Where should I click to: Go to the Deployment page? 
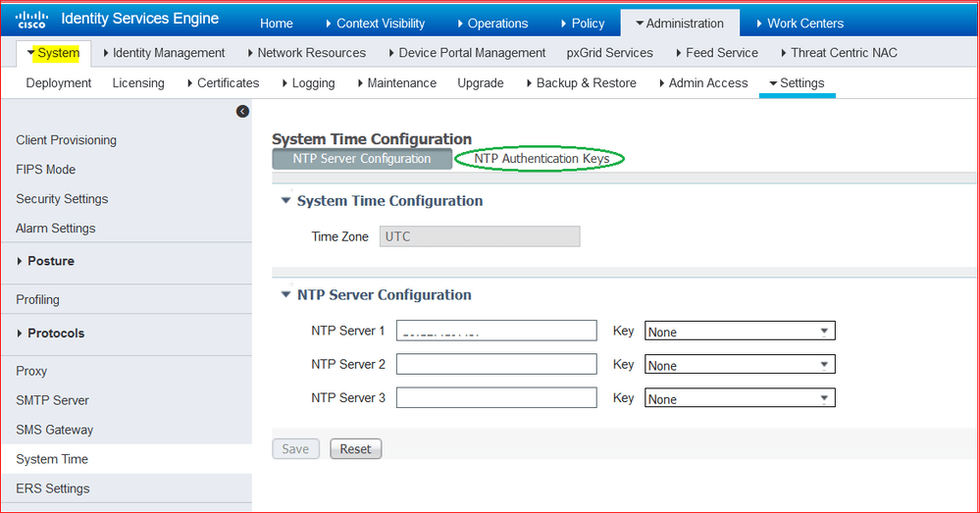coord(59,83)
